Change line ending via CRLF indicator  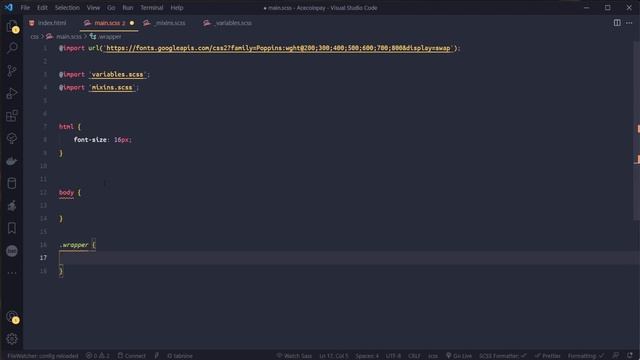click(x=414, y=356)
